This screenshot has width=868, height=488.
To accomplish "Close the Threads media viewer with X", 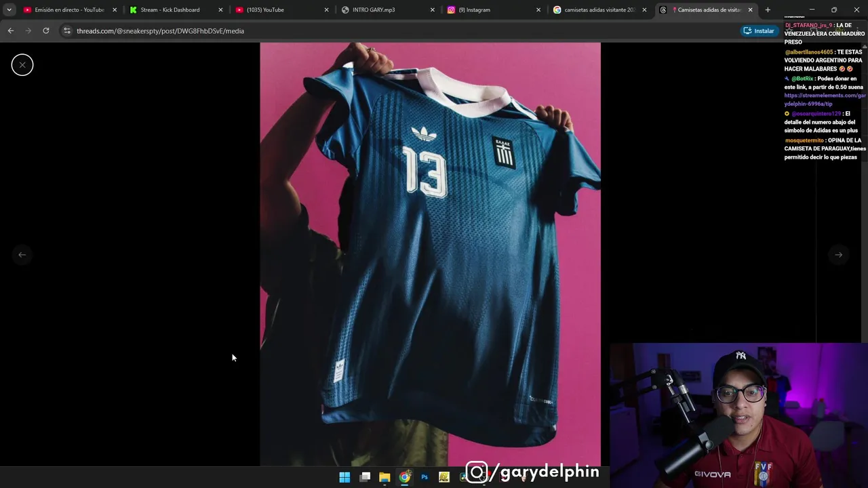I will click(22, 64).
